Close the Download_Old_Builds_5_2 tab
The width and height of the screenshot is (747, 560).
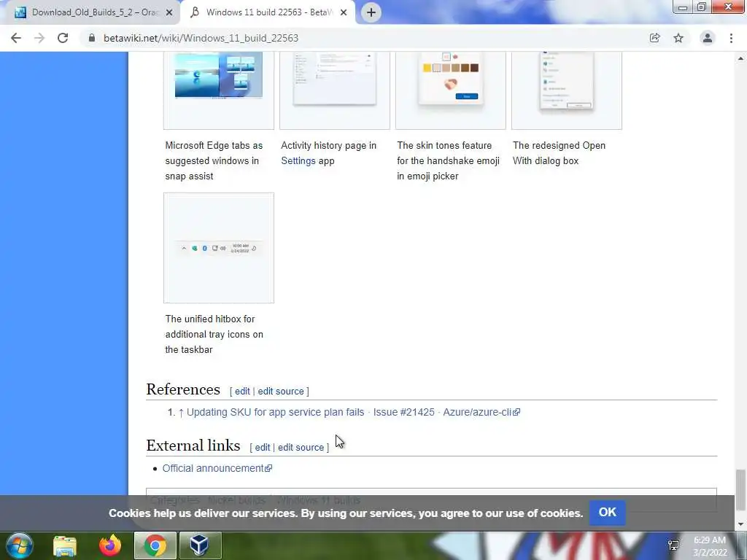click(169, 12)
